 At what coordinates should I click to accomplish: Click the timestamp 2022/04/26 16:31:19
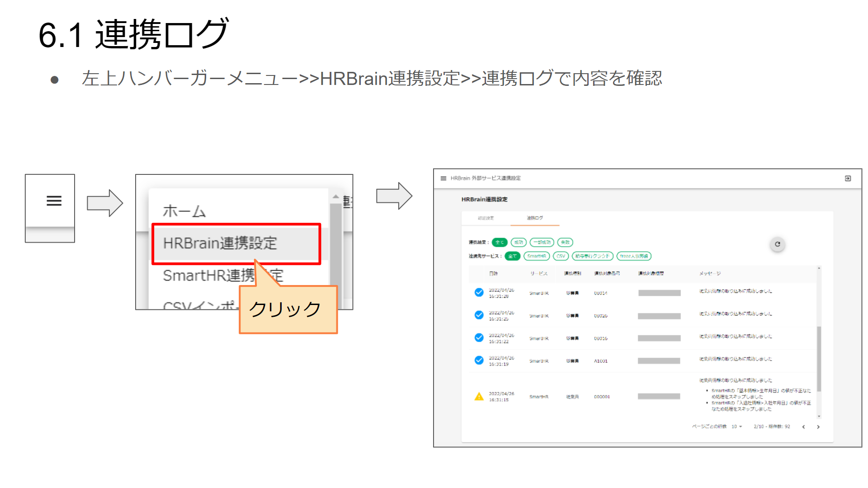[x=501, y=361]
